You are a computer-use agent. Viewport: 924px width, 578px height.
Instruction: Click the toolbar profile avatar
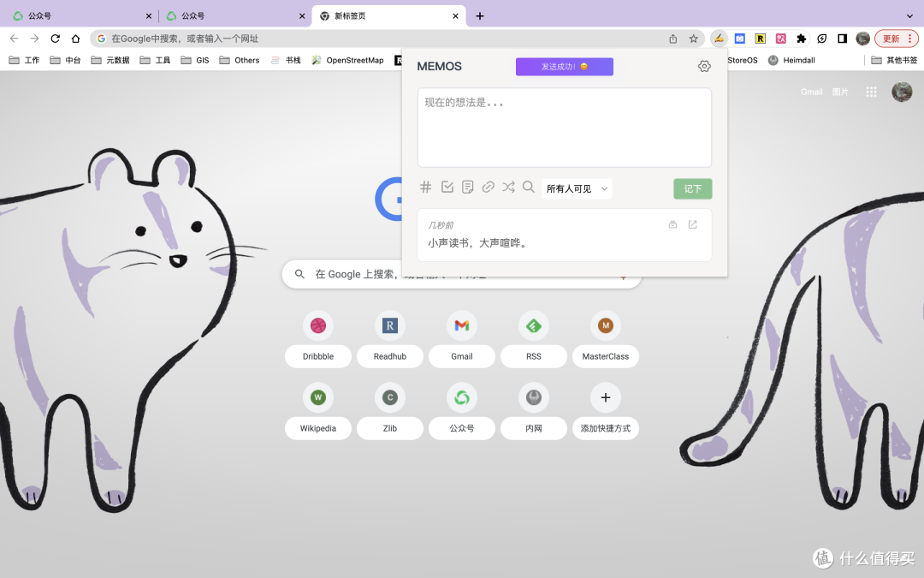coord(862,39)
